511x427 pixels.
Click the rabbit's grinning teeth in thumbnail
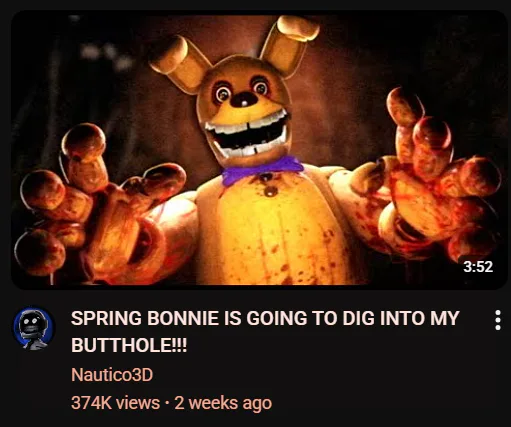coord(247,134)
